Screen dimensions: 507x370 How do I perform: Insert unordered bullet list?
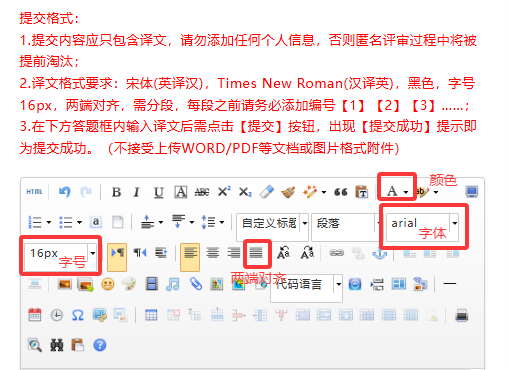(66, 222)
